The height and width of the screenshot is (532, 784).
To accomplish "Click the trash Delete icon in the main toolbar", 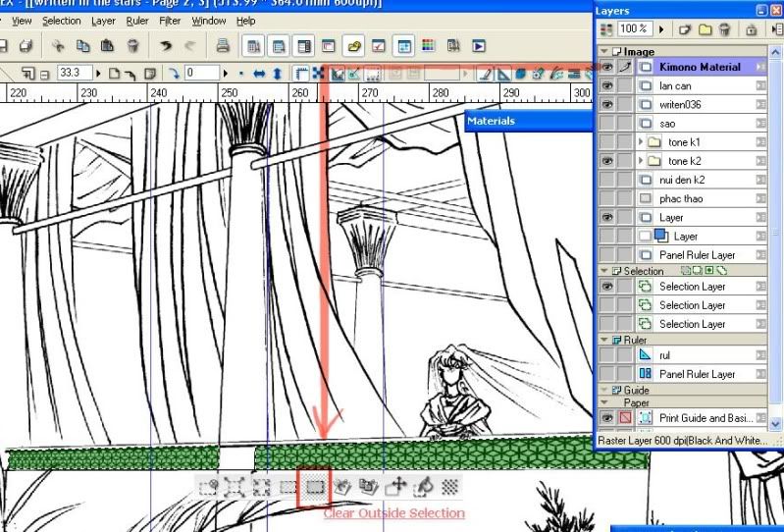I will click(132, 46).
